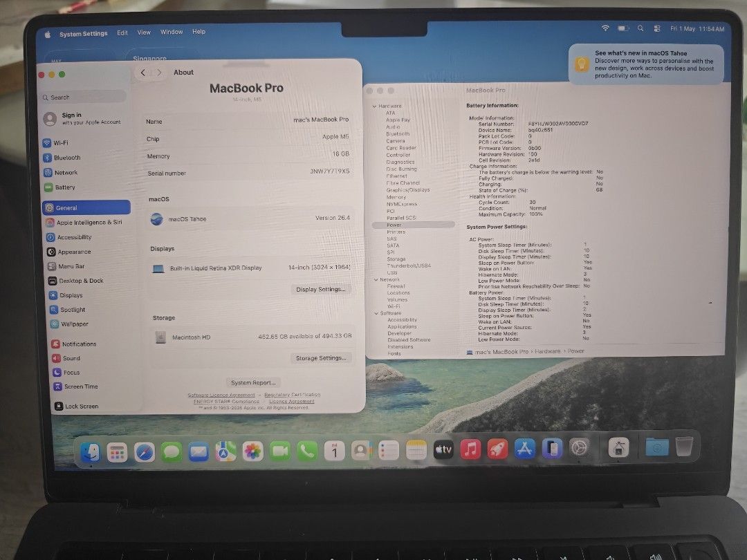Open the Apple menu
This screenshot has height=560, width=747.
pyautogui.click(x=48, y=35)
